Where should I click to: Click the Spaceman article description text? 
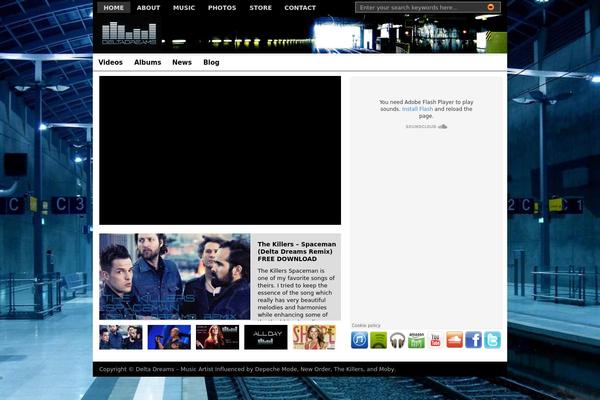point(296,293)
